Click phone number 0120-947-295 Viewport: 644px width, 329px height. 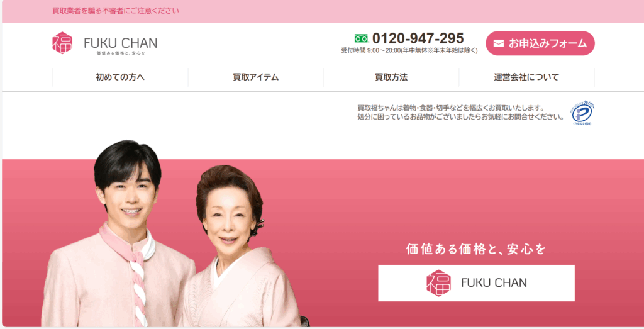(x=418, y=38)
